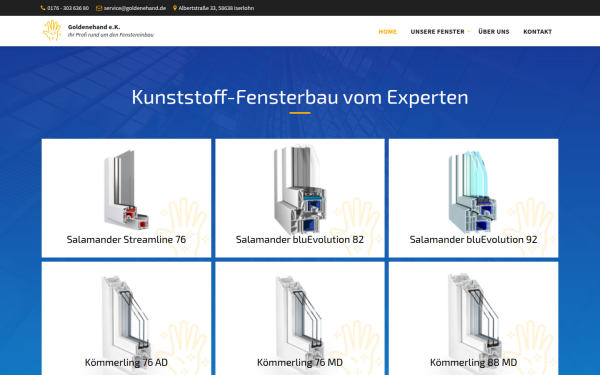Go to the HOME menu item
Image resolution: width=600 pixels, height=375 pixels.
(x=388, y=32)
